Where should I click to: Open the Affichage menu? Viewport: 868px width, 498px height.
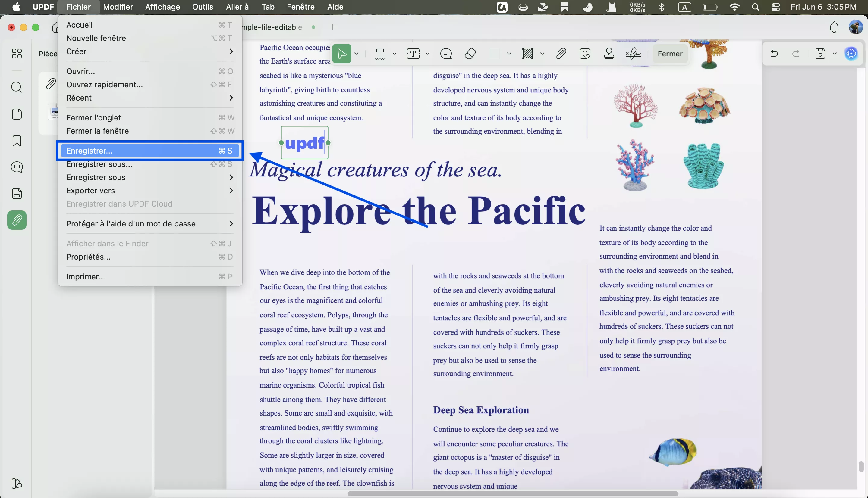click(162, 7)
